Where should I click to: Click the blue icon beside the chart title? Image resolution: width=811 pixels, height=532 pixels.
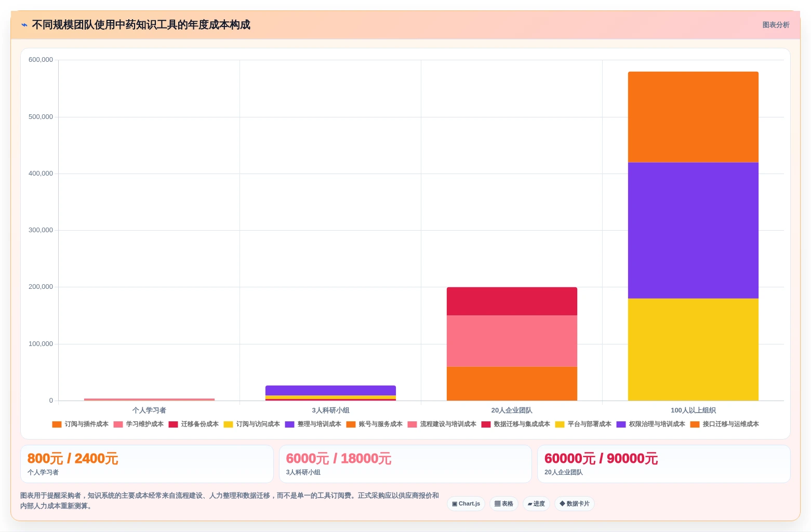coord(24,25)
